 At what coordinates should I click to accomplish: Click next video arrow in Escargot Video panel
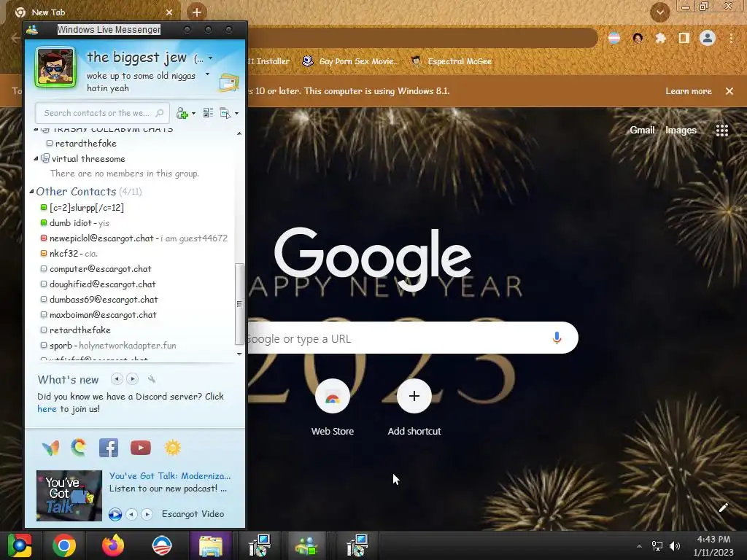click(x=147, y=514)
